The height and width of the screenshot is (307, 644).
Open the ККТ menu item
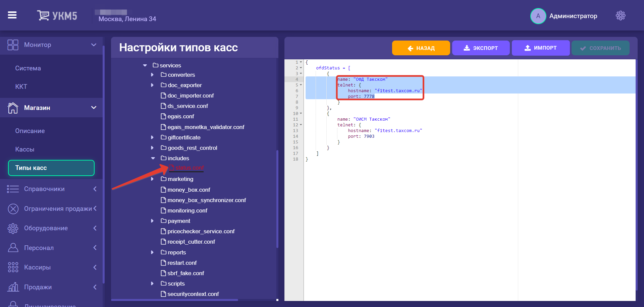[21, 87]
